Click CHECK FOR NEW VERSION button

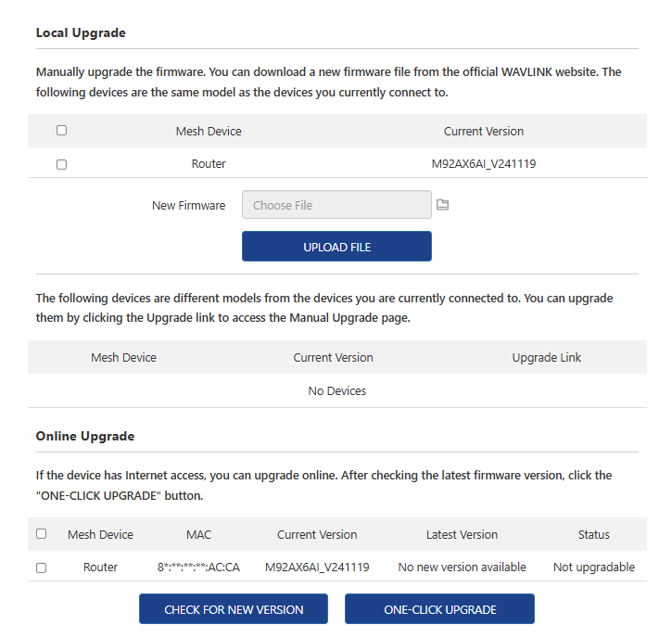234,609
